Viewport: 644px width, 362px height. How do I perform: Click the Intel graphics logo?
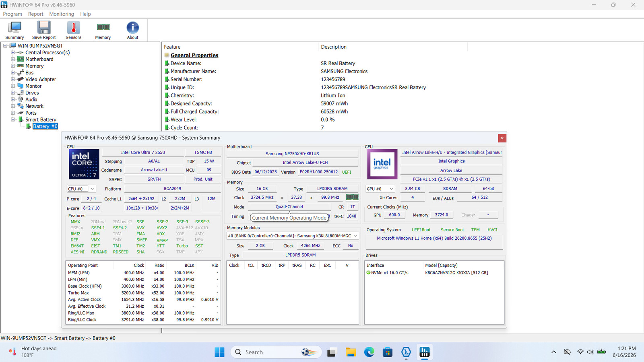(x=382, y=164)
